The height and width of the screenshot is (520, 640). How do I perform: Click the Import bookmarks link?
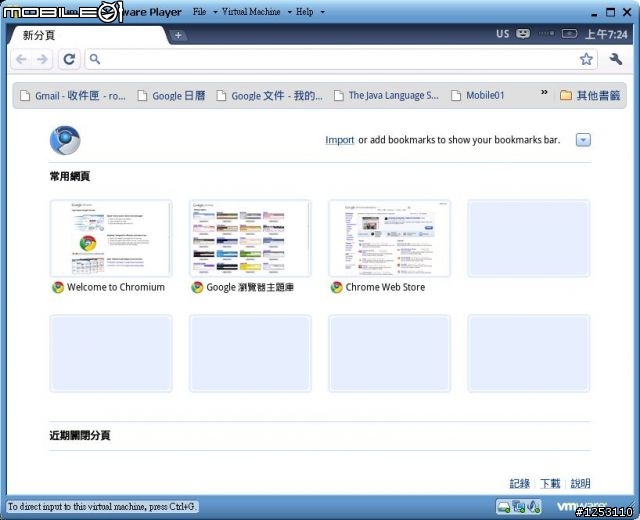pyautogui.click(x=340, y=140)
